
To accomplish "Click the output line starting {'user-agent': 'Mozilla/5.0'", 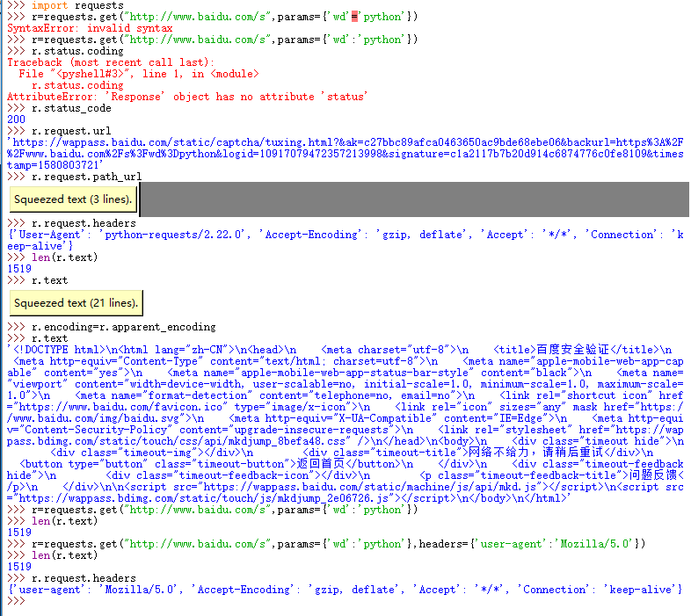I will tap(345, 591).
